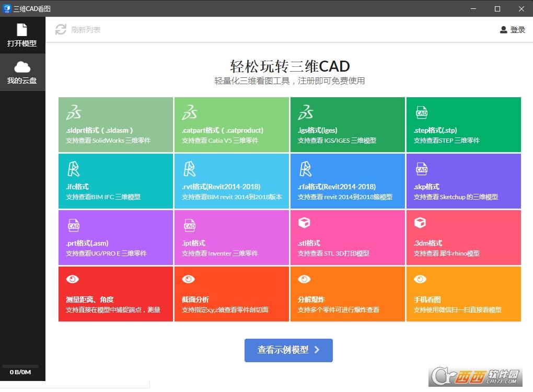Select the .ipt格式 title text
Image resolution: width=533 pixels, height=392 pixels.
[193, 243]
